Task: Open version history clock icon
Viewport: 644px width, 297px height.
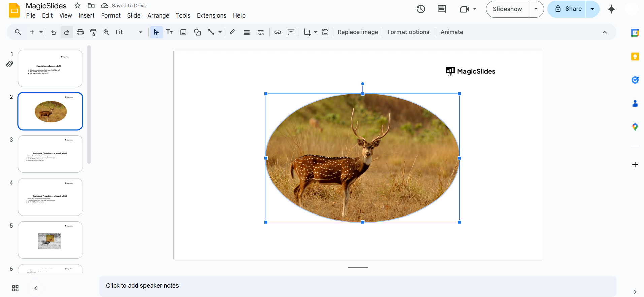Action: [421, 9]
